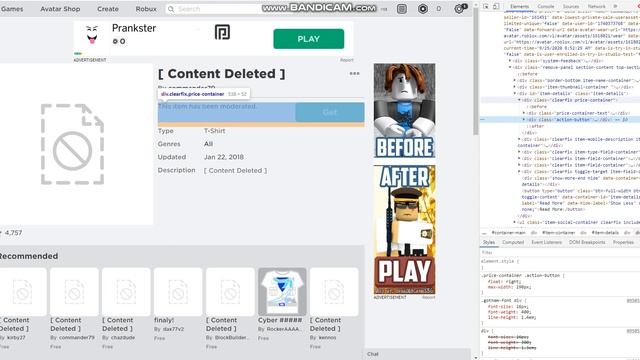Expand the system-feedback div node
This screenshot has height=360, width=640.
pos(510,61)
